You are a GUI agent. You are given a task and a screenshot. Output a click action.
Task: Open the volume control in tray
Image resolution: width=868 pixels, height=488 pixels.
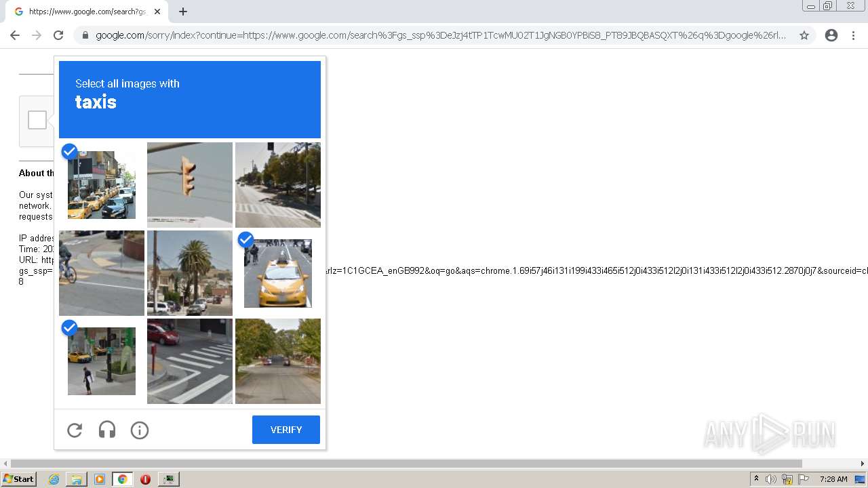(x=770, y=479)
